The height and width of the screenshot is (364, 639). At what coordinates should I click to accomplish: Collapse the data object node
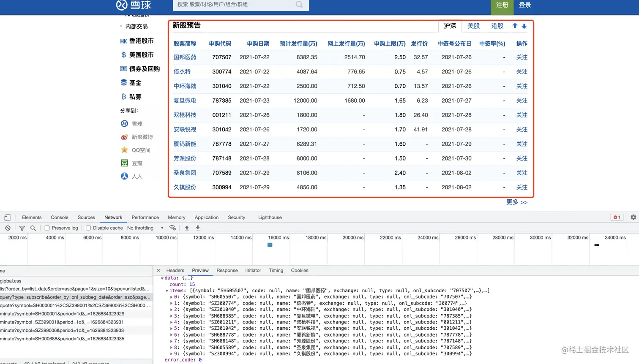point(162,278)
